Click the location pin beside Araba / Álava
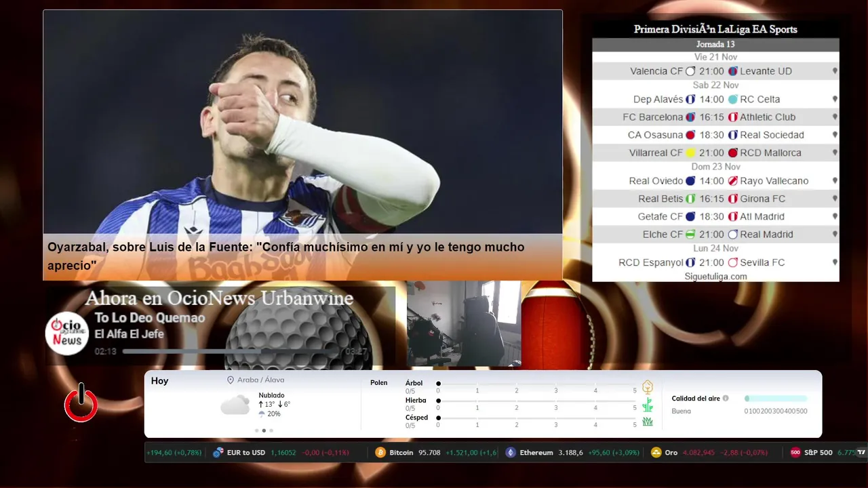This screenshot has height=488, width=868. tap(231, 380)
